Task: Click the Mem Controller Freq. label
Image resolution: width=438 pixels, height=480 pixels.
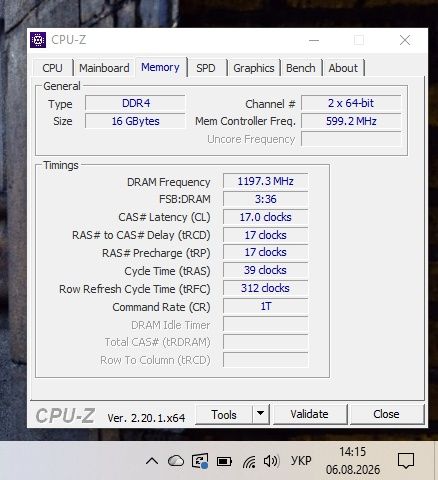Action: pyautogui.click(x=245, y=121)
